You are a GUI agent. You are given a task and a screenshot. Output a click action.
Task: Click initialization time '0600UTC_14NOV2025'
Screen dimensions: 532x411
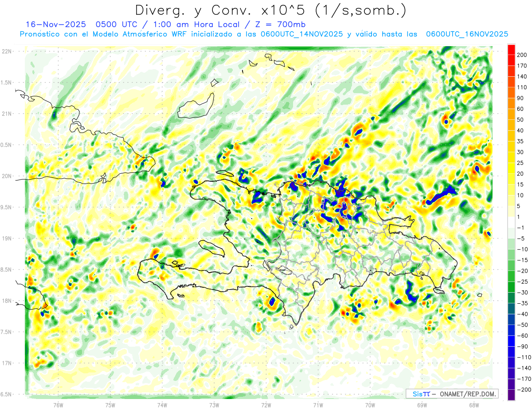tap(302, 34)
